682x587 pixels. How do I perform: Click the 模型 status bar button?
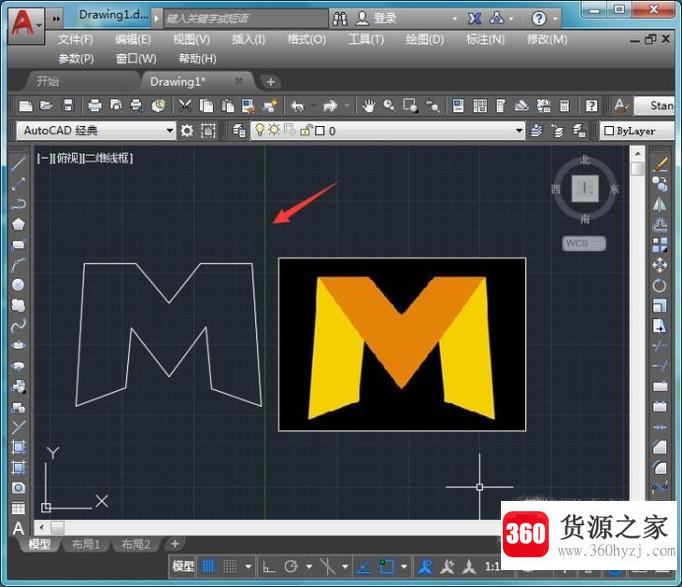(183, 566)
